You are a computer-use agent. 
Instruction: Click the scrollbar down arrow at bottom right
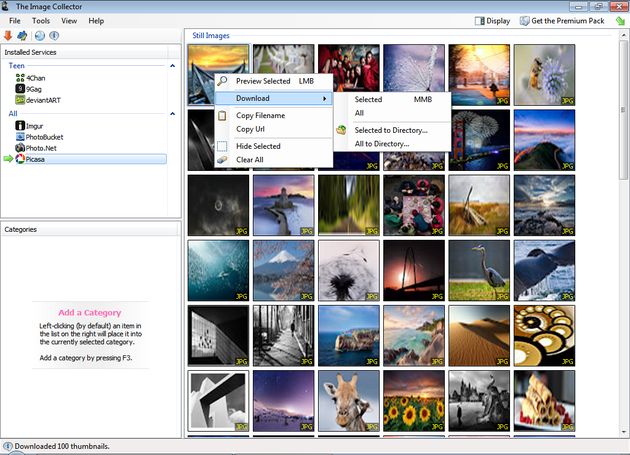[x=624, y=432]
